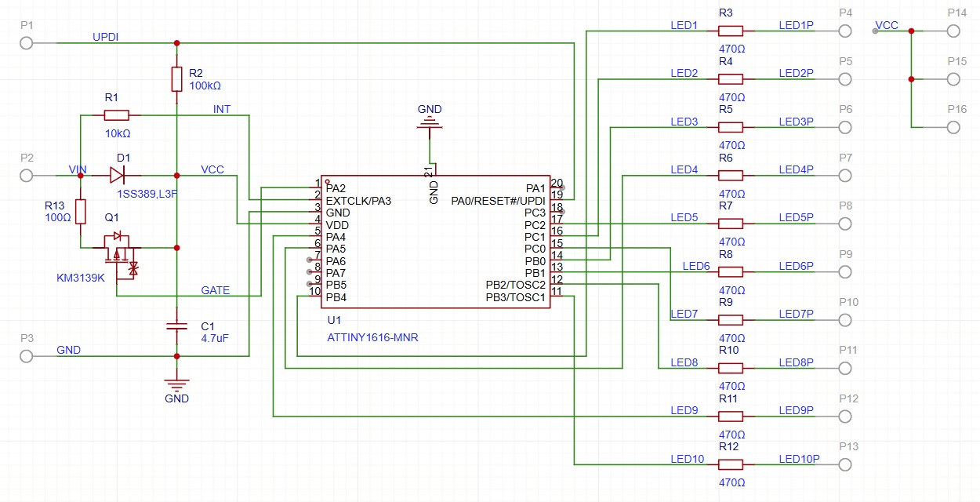Viewport: 980px width, 502px height.
Task: Click the P15 pad circle
Action: click(953, 79)
